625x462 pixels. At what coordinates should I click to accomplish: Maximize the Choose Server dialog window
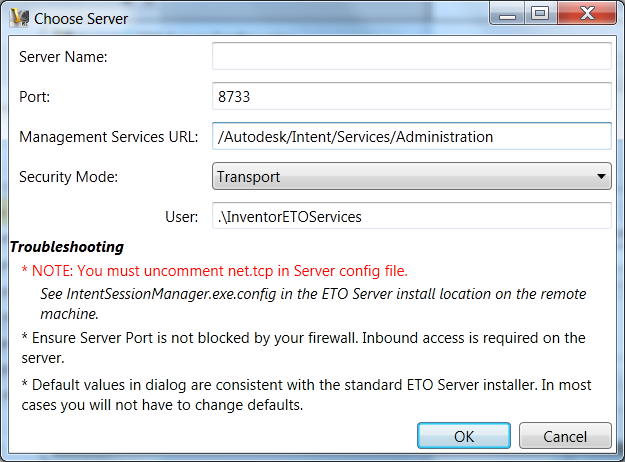540,14
